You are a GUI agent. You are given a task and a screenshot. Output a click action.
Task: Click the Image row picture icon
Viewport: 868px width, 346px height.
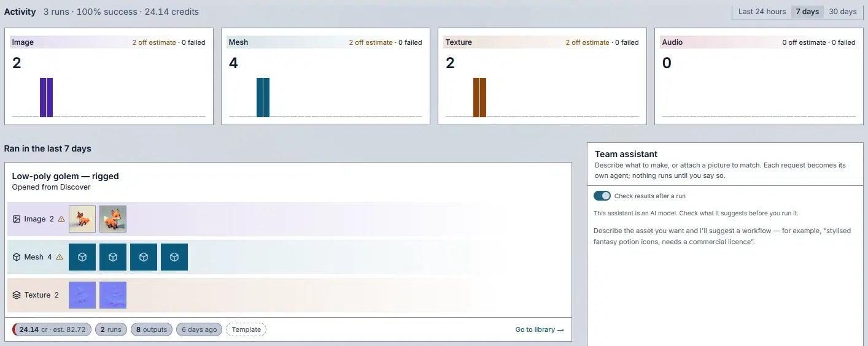pyautogui.click(x=17, y=219)
